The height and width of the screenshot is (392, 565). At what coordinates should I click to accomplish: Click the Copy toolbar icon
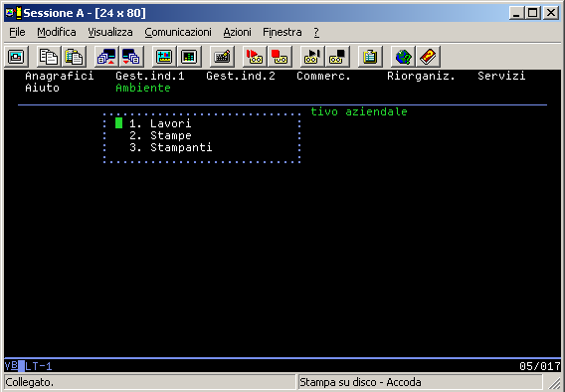pos(49,57)
